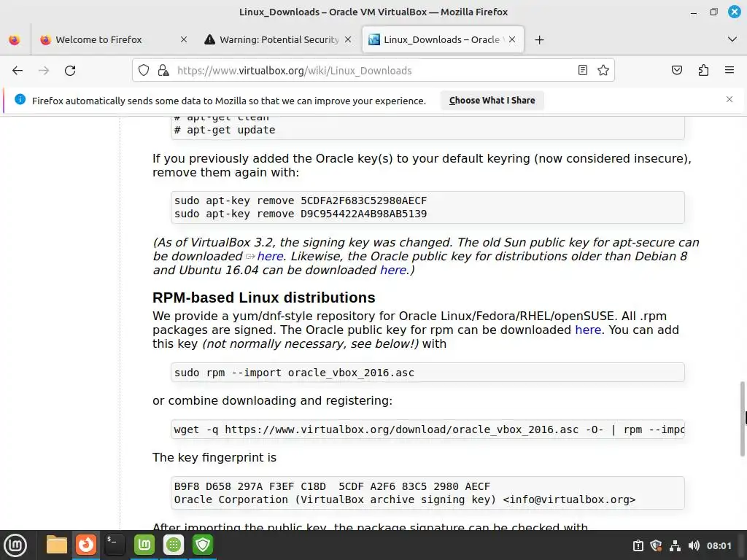Click the URL address bar

(373, 71)
